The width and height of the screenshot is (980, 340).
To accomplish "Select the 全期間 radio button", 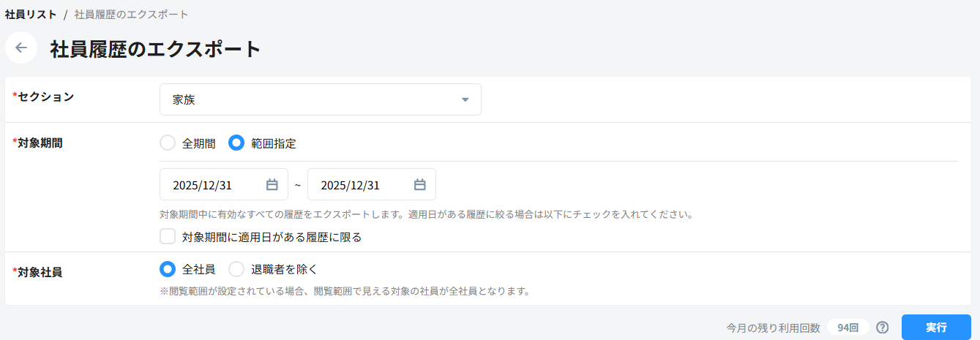I will pos(168,143).
